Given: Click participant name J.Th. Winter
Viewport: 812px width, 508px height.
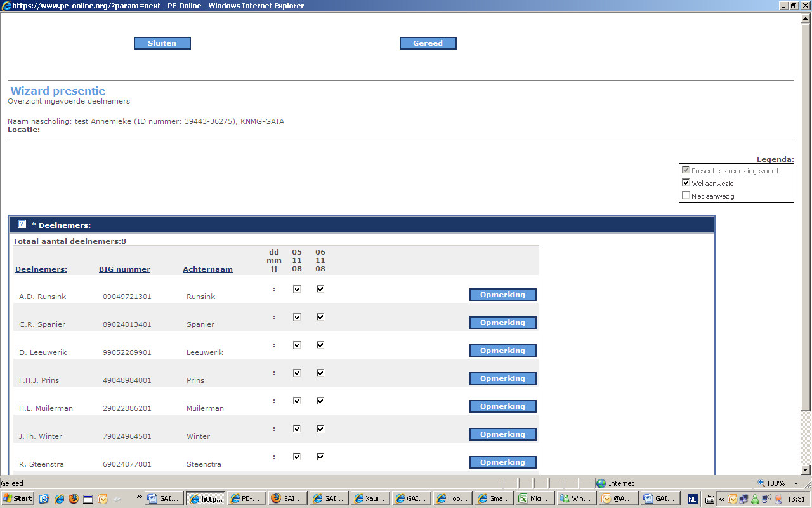Looking at the screenshot, I should point(41,436).
